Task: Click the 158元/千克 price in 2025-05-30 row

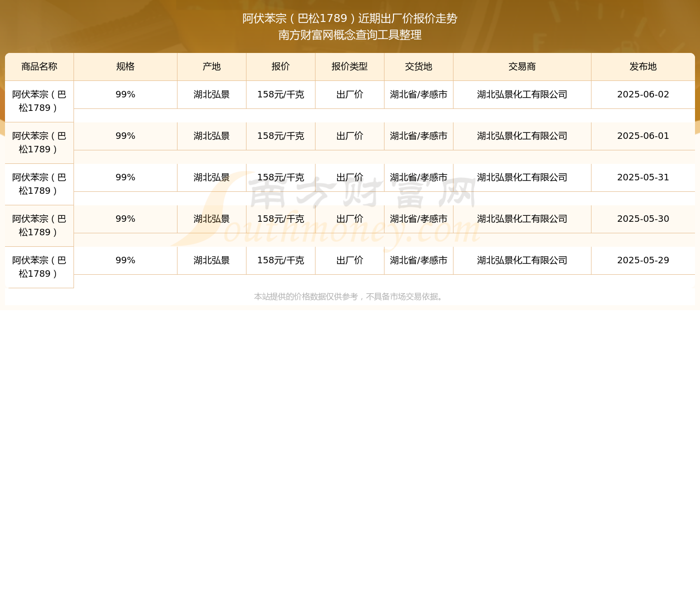Action: click(280, 219)
